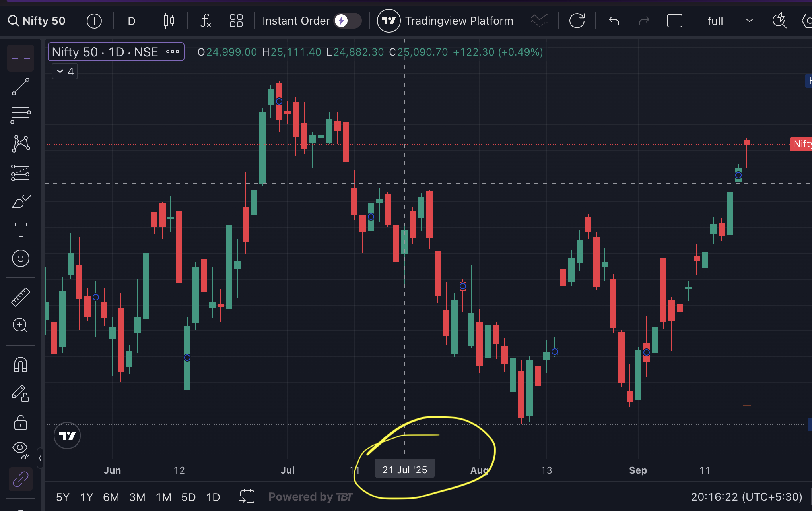Switch to the 3M range tab
This screenshot has width=812, height=511.
point(137,497)
